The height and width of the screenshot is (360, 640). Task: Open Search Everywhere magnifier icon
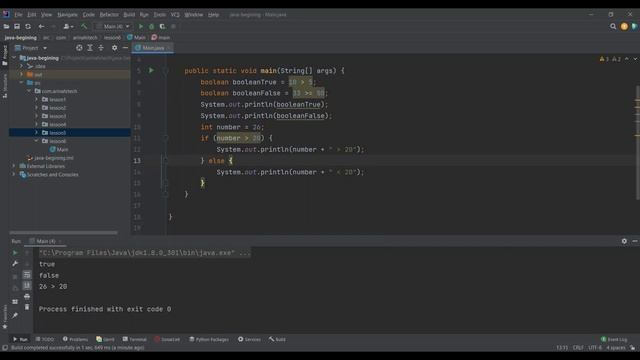pos(613,27)
